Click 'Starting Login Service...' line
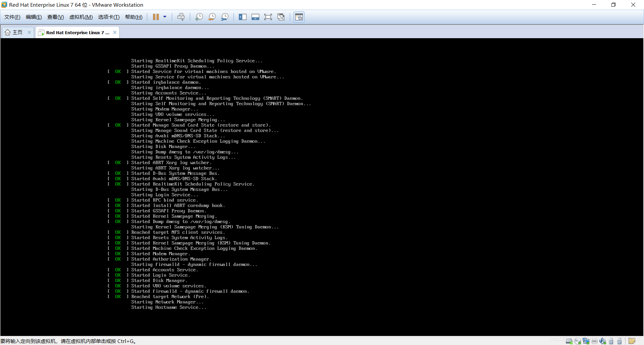Screen dimensions: 644x345 click(165, 195)
